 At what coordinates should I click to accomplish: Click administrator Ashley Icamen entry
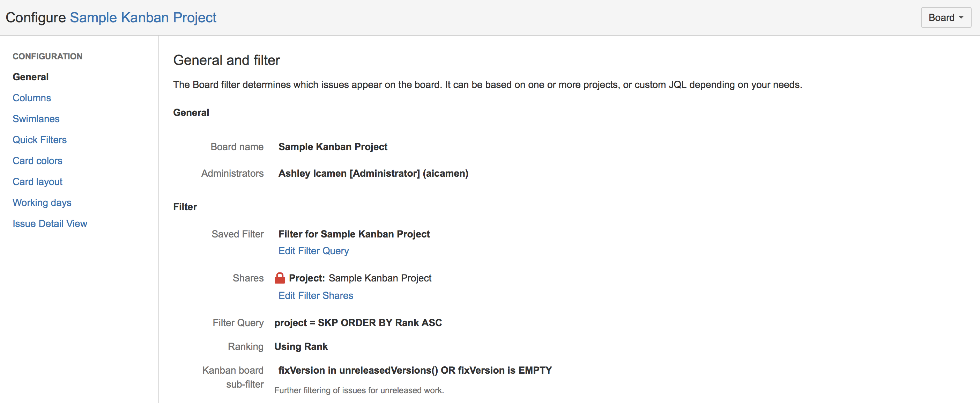373,174
